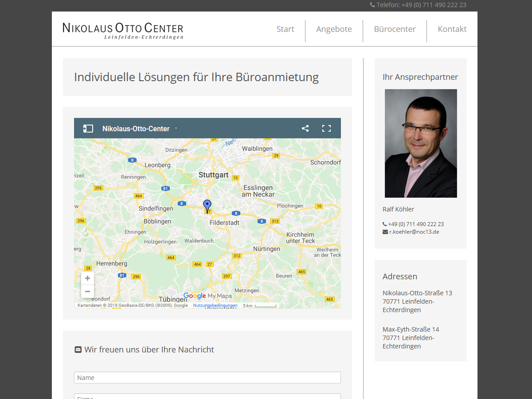
Task: Click Ralf Köhler's portrait photo
Action: pos(421,143)
